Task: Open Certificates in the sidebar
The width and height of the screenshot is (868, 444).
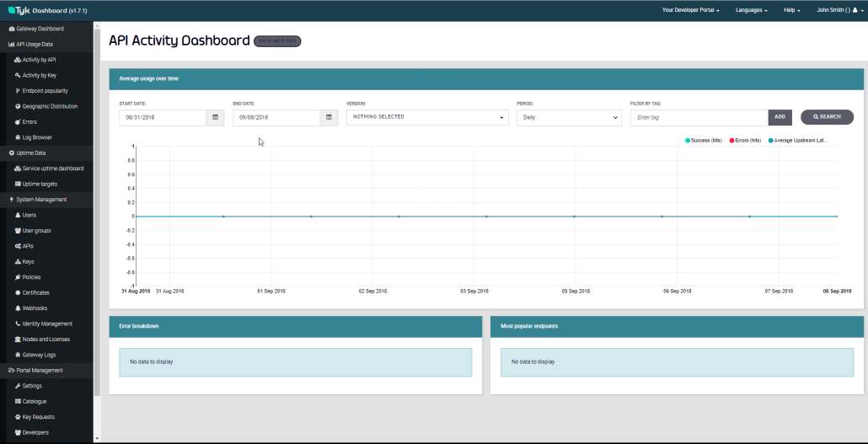Action: pos(35,292)
